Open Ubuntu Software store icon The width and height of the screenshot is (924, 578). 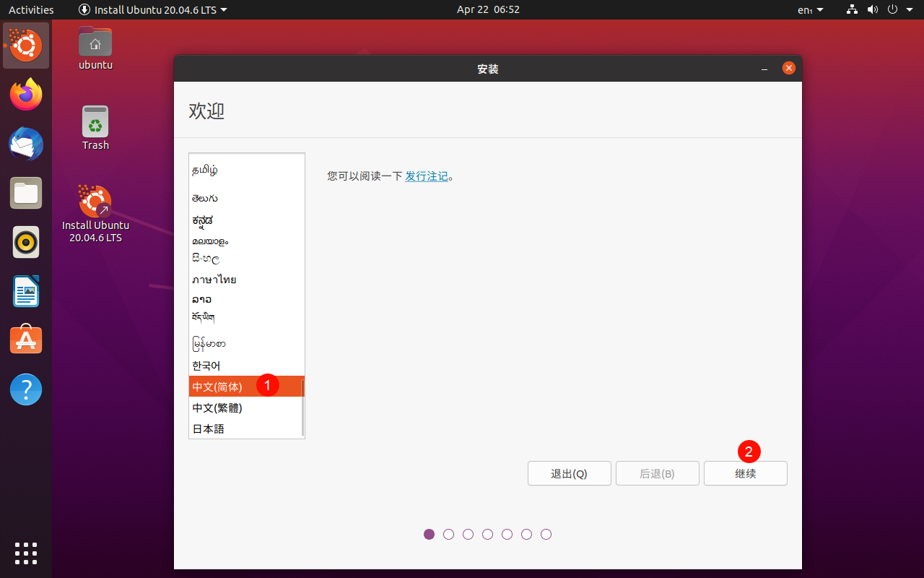pos(26,340)
